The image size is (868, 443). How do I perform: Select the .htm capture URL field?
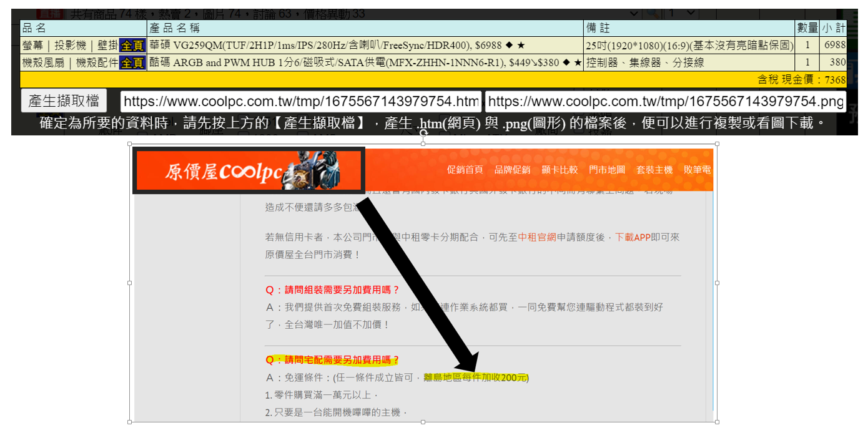tap(301, 101)
